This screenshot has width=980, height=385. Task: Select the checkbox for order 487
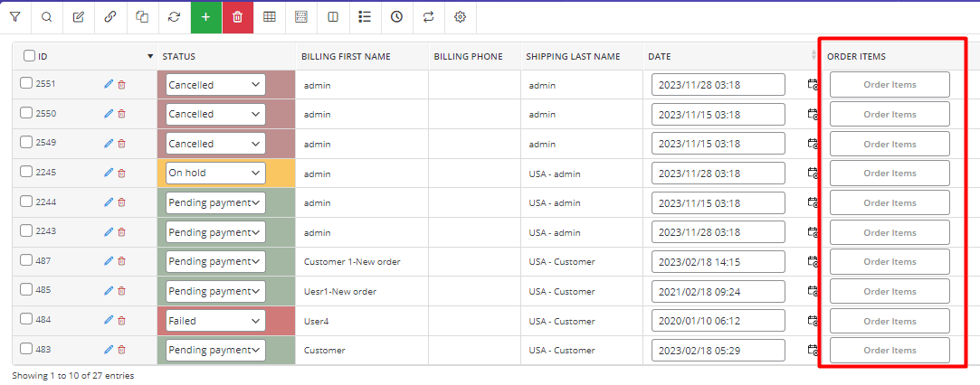point(25,260)
